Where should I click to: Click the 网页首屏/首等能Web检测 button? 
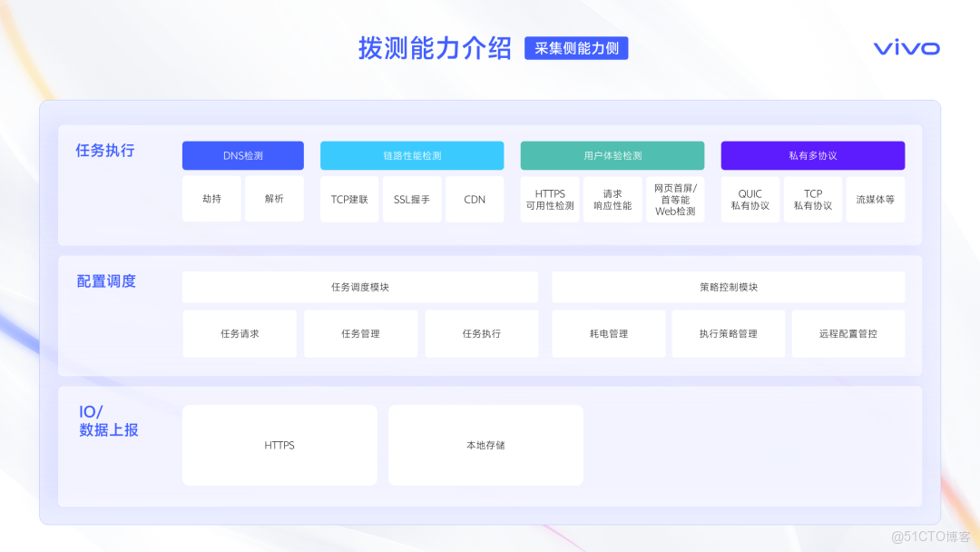[674, 198]
